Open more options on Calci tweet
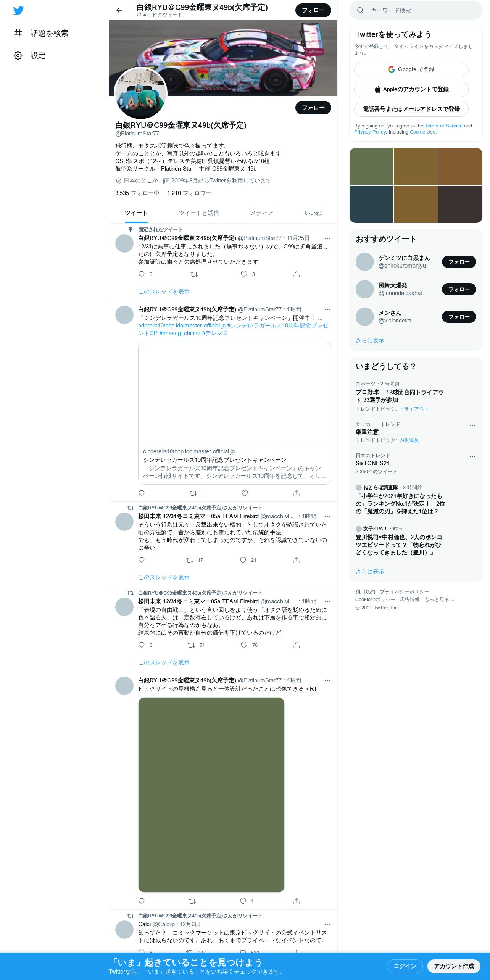Screen dimensions: 490x980 tap(327, 924)
